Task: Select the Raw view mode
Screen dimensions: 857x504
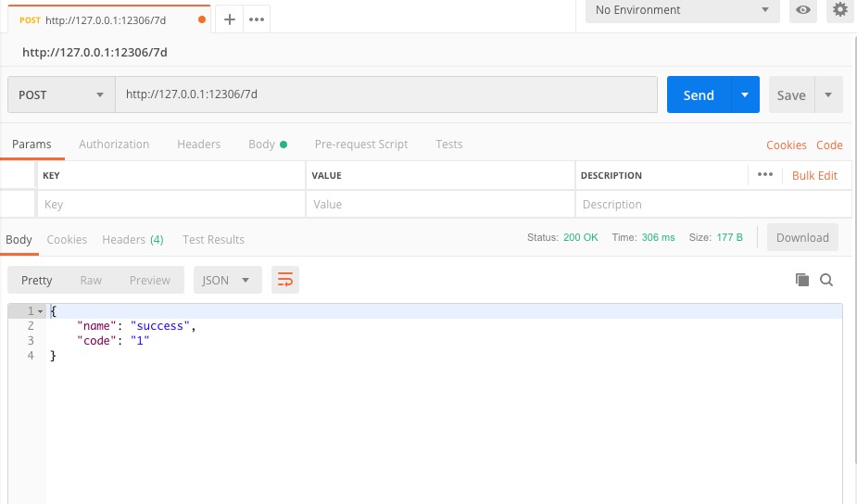Action: (91, 280)
